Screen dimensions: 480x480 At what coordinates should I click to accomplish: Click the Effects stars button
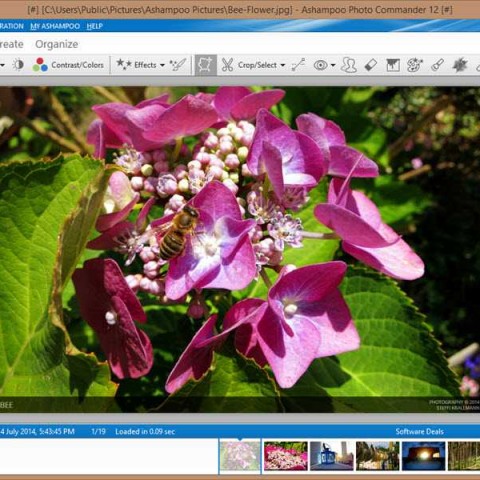(x=136, y=65)
